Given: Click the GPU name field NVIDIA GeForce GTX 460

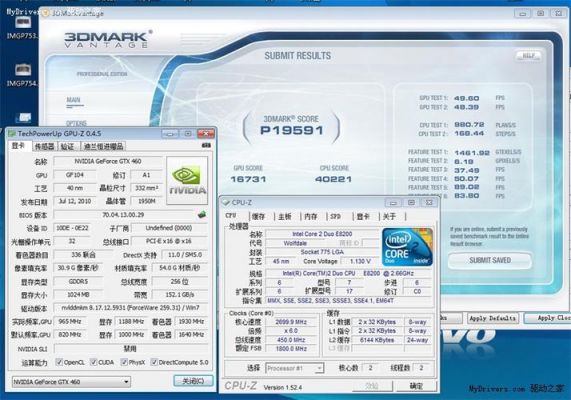Looking at the screenshot, I should tap(108, 161).
